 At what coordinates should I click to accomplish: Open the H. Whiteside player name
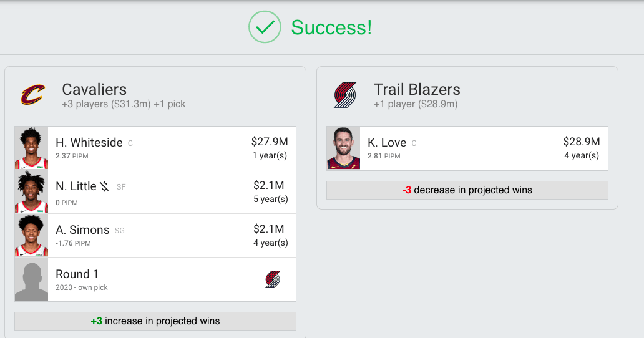pos(89,143)
